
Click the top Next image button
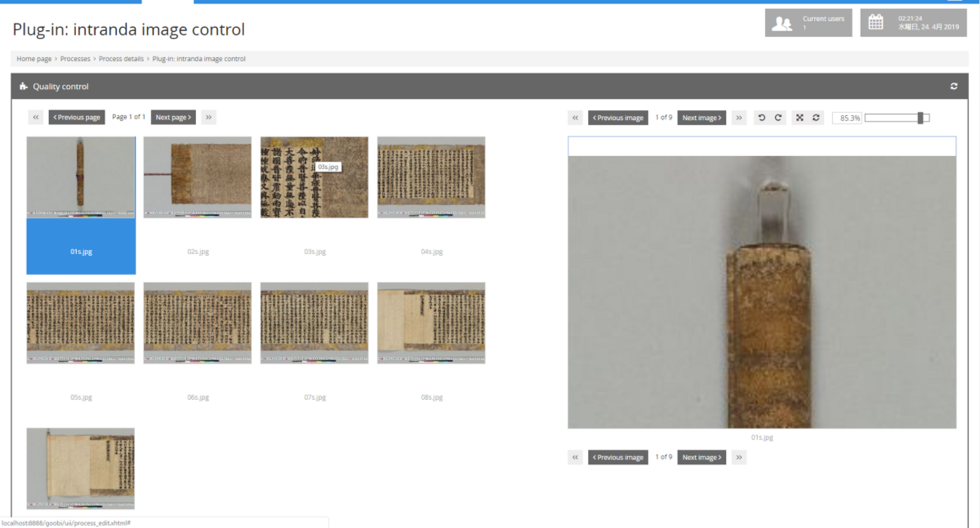point(701,118)
